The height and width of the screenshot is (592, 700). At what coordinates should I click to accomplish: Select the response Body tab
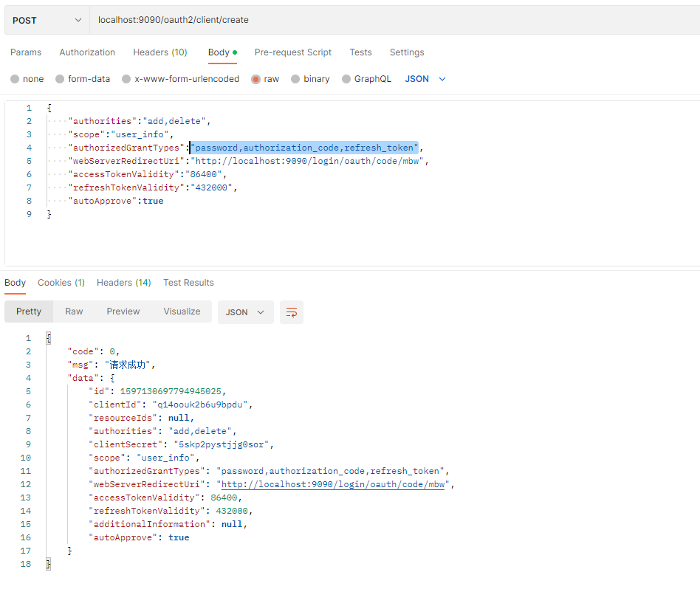pyautogui.click(x=16, y=283)
